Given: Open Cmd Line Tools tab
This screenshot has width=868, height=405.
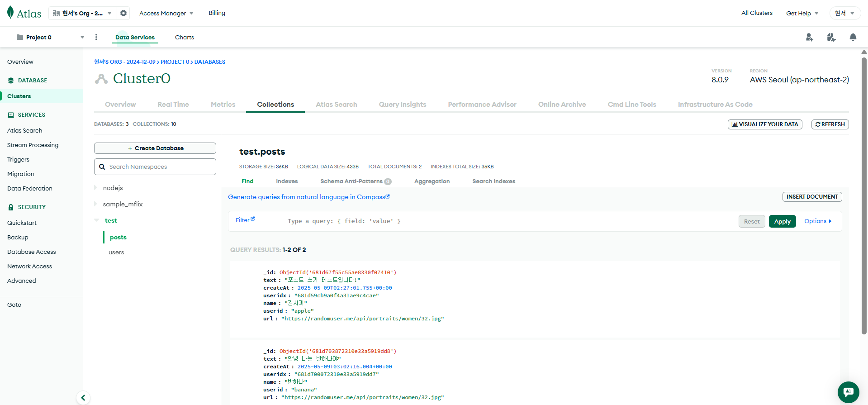Looking at the screenshot, I should pos(632,104).
